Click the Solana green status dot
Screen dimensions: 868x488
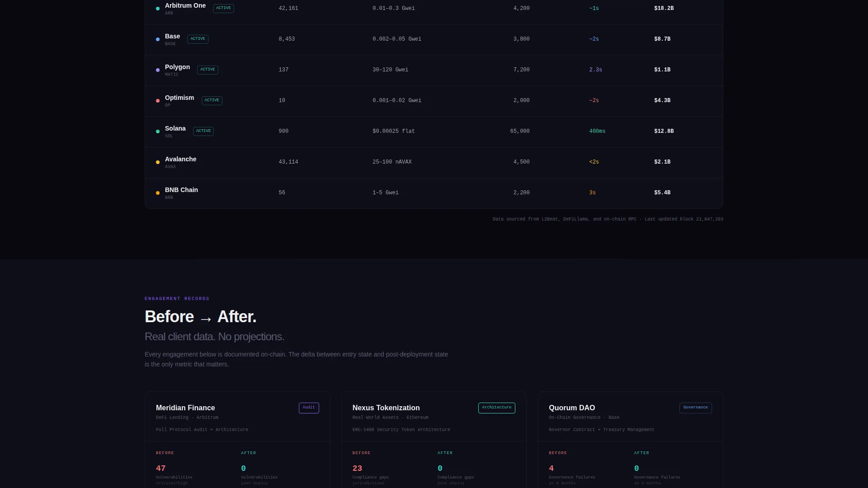pos(158,131)
